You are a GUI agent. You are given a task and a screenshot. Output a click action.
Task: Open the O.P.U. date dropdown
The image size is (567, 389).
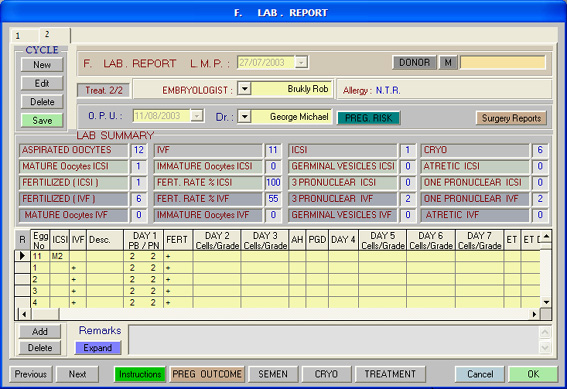pyautogui.click(x=197, y=116)
